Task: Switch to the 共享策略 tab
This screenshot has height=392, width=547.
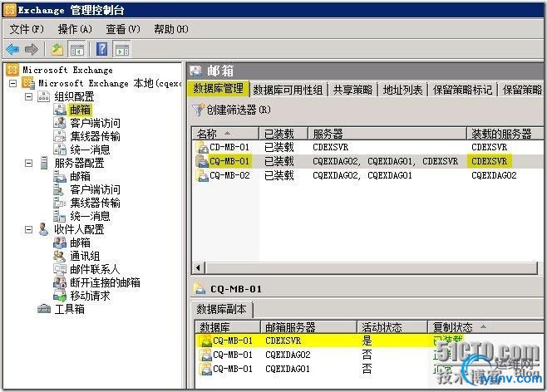Action: pos(352,90)
